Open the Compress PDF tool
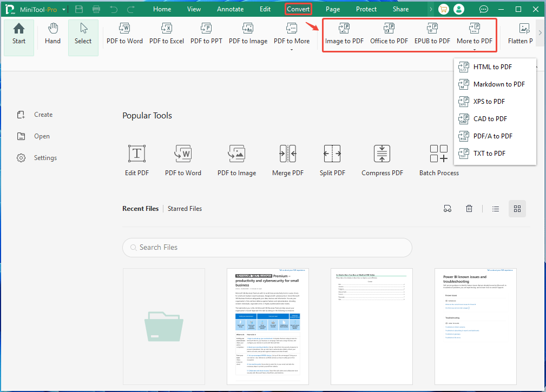Screen dimensions: 546x392 tap(382, 158)
